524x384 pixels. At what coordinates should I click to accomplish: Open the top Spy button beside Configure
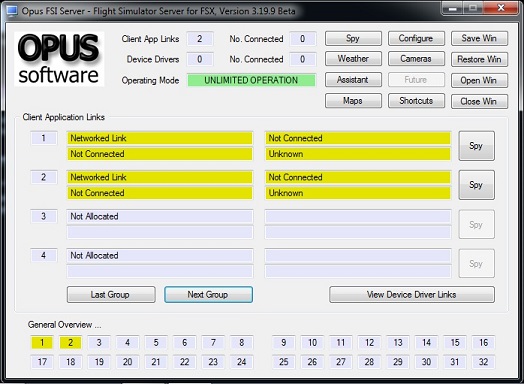(353, 38)
